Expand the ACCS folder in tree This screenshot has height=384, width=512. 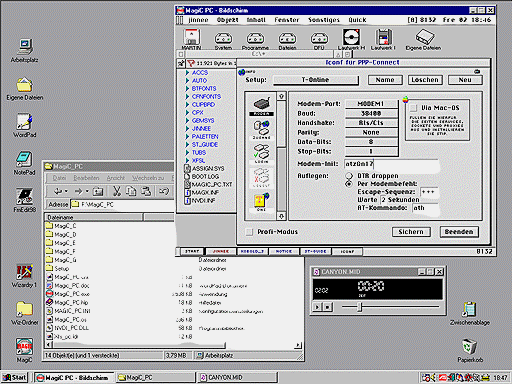click(187, 73)
